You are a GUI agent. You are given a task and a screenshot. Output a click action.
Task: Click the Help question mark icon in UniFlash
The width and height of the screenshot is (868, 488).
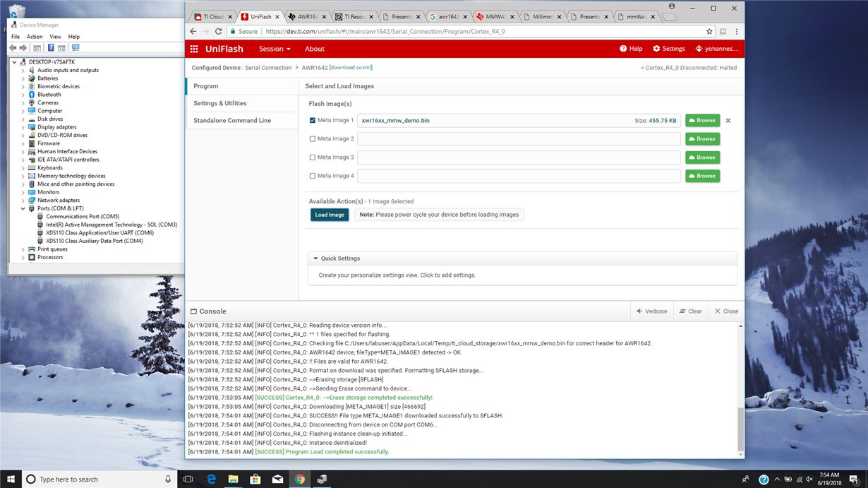click(x=623, y=49)
